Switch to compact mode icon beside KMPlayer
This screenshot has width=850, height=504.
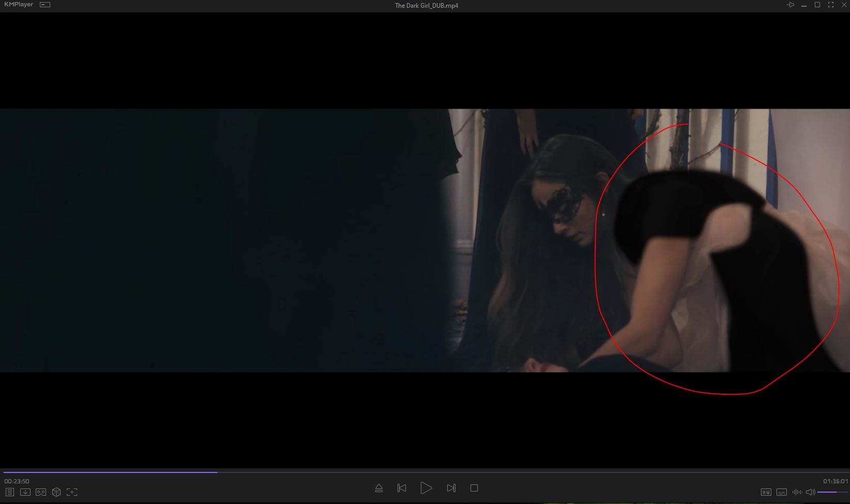(x=45, y=5)
